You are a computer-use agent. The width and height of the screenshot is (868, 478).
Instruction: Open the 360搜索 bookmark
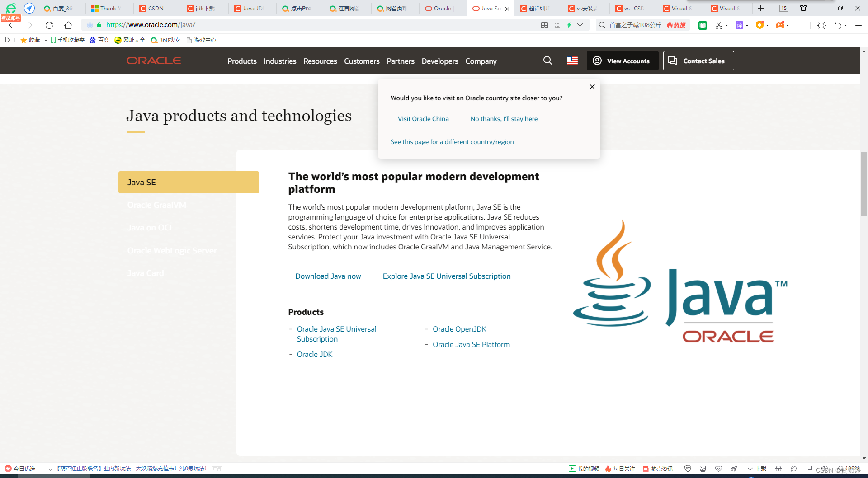tap(165, 40)
